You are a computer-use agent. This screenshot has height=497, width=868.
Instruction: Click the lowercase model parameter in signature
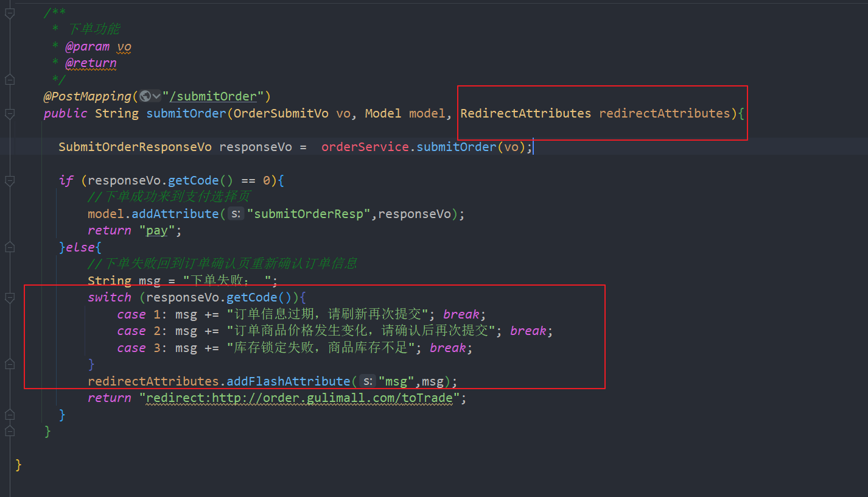427,113
